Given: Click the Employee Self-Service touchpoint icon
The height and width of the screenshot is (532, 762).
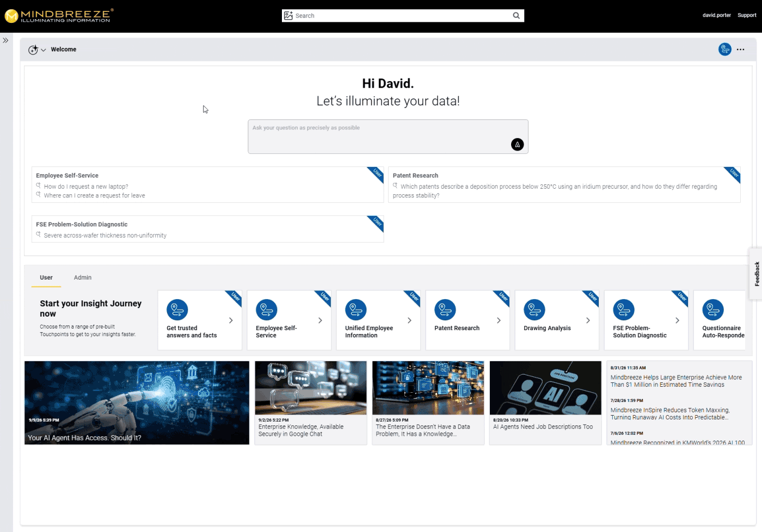Looking at the screenshot, I should [x=267, y=310].
